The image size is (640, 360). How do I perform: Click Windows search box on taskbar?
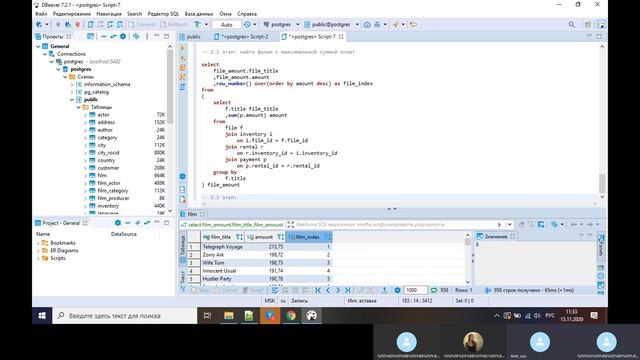[x=124, y=316]
